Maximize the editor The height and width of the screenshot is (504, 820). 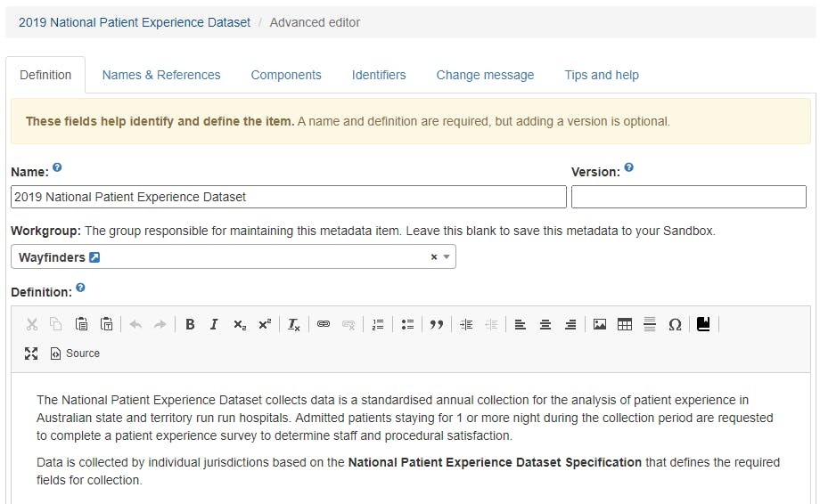click(x=31, y=354)
